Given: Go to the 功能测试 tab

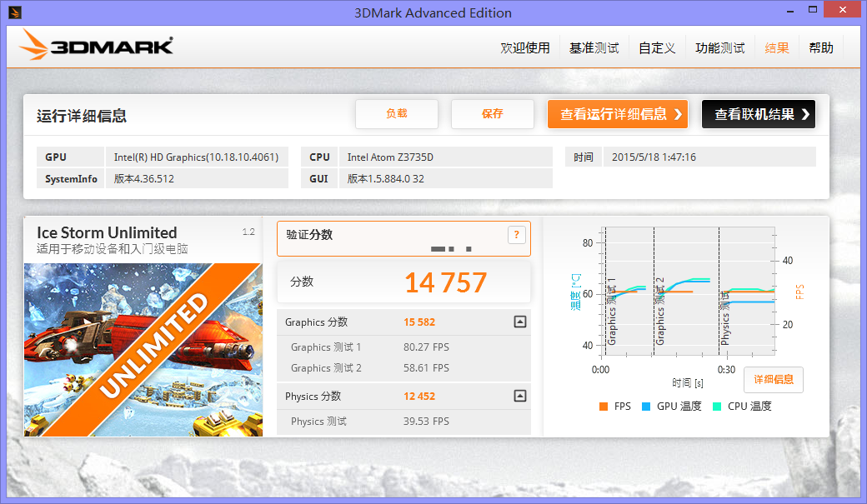Looking at the screenshot, I should [720, 48].
